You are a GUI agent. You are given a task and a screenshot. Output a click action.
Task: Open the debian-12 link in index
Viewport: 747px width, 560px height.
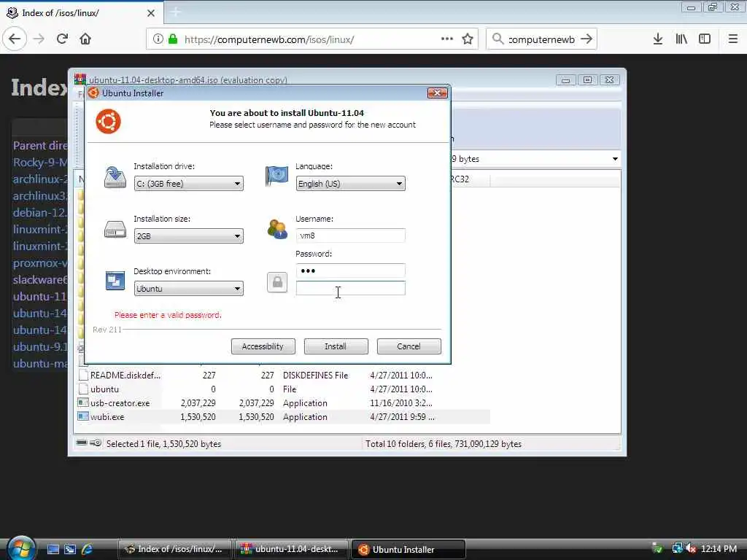[x=40, y=213]
